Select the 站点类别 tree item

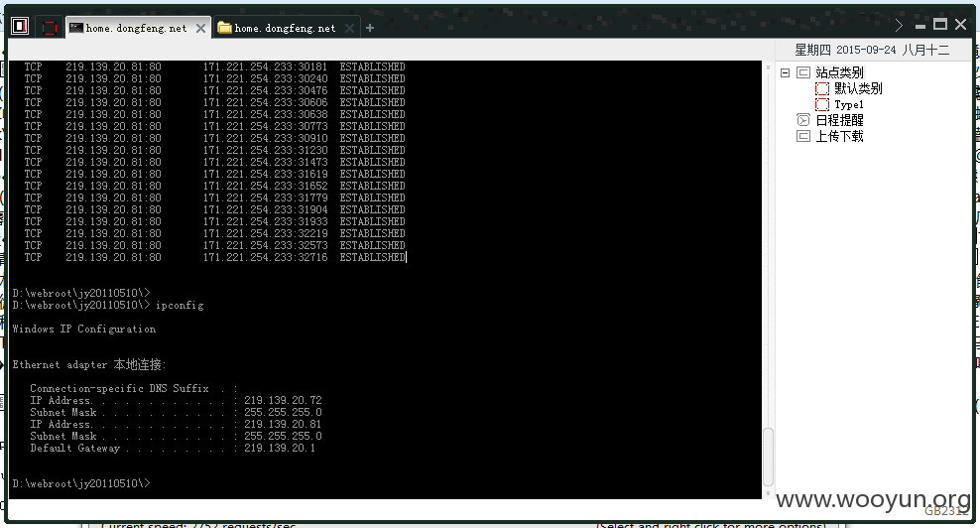(839, 72)
